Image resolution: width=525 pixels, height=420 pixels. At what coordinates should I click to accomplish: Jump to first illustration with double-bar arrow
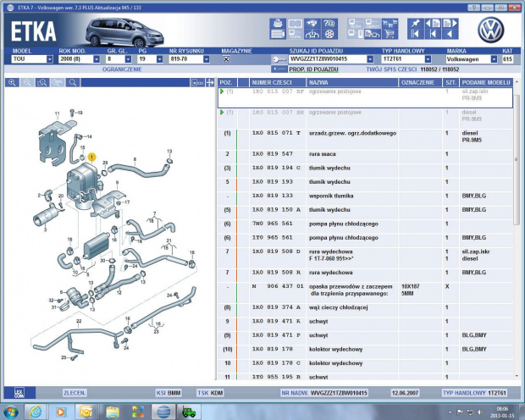416,34
